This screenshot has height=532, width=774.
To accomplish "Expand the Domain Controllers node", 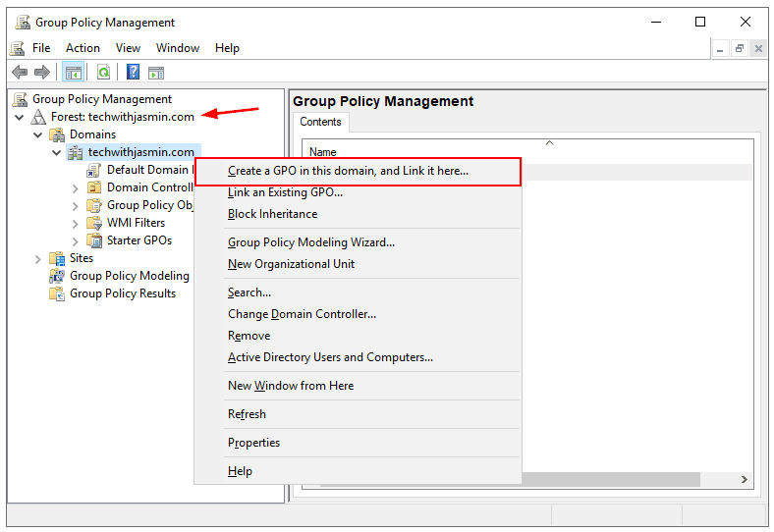I will 75,188.
